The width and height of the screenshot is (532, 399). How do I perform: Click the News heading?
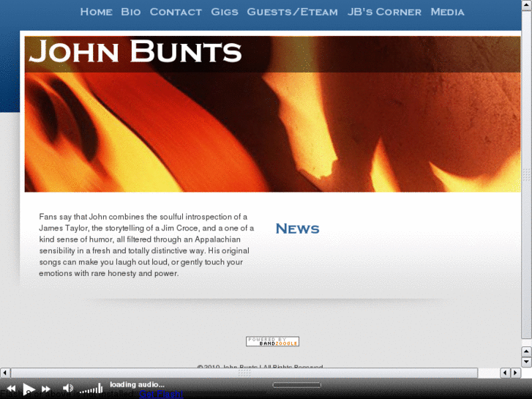point(297,228)
